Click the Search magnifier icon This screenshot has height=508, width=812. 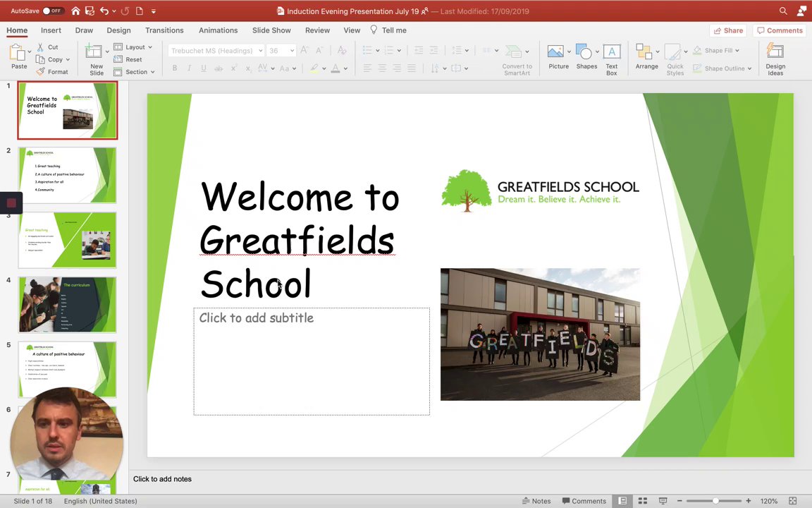(784, 11)
